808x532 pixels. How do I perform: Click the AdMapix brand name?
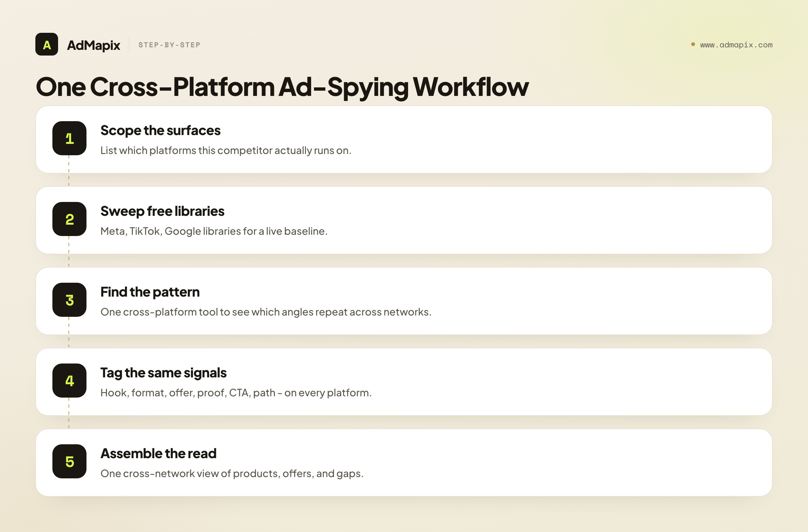[x=93, y=45]
